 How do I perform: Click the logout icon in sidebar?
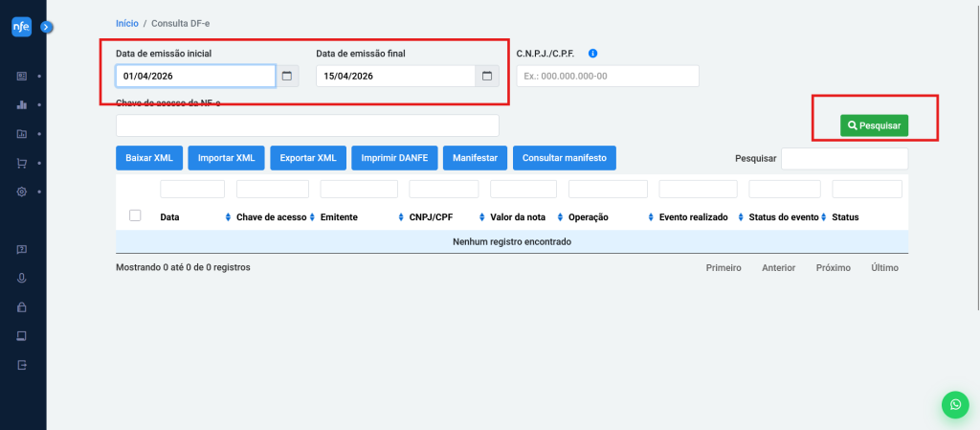22,365
